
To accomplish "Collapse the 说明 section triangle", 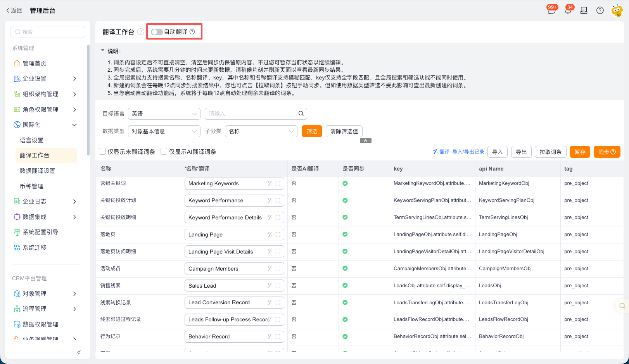I will click(x=103, y=50).
